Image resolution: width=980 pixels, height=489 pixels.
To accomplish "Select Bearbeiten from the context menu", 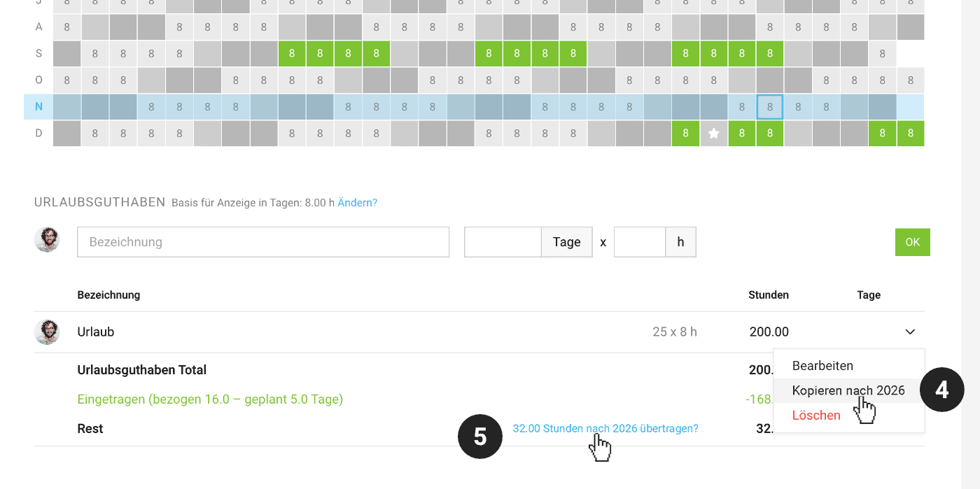I will tap(822, 366).
